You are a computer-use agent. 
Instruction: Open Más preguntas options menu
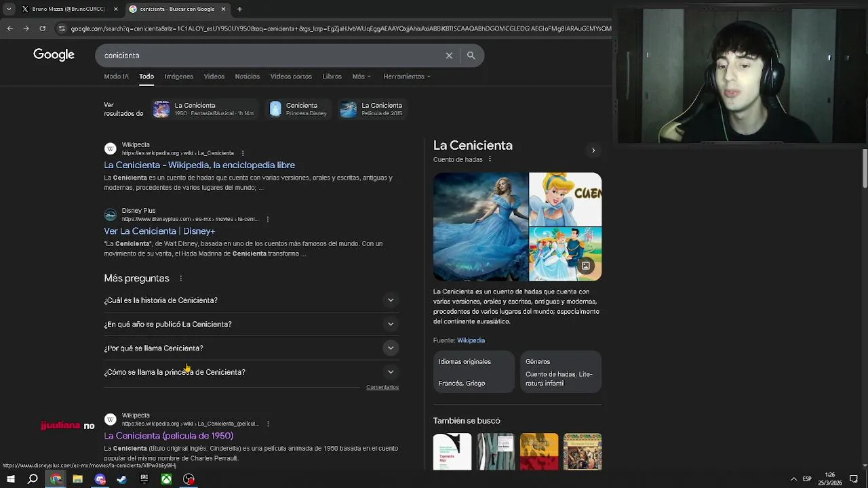point(181,279)
